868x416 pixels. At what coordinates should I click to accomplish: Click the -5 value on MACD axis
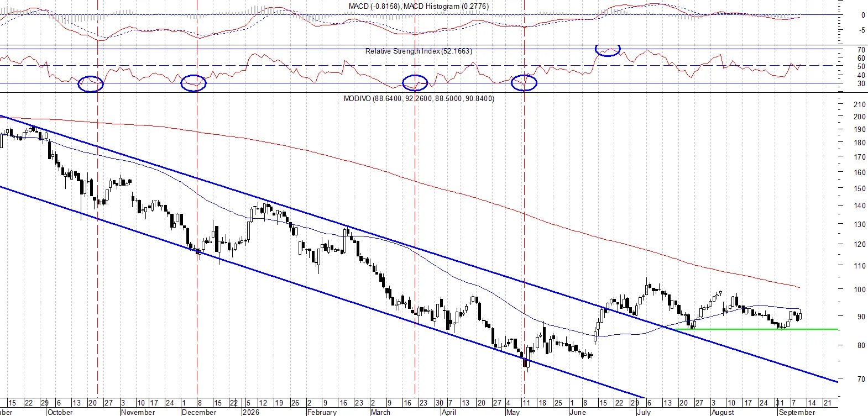click(862, 30)
